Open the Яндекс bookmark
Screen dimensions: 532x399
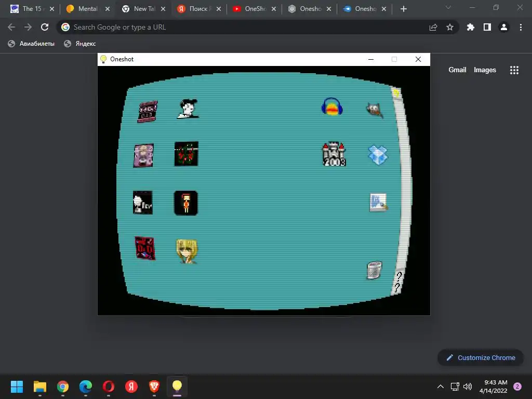(x=80, y=44)
